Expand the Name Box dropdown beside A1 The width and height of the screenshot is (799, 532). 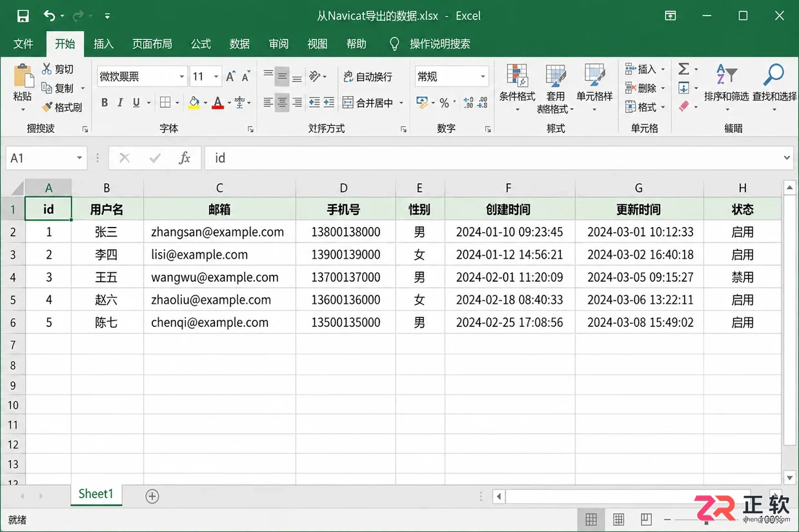[x=79, y=158]
